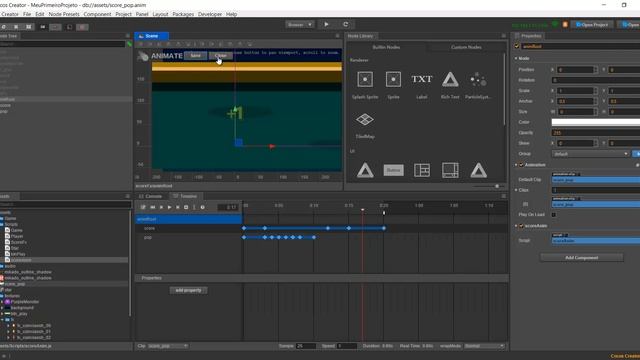This screenshot has height=360, width=640.
Task: Collapse the Node section in Properties
Action: coord(516,58)
